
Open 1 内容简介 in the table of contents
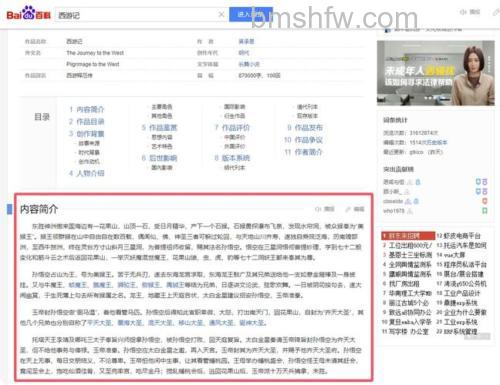click(x=87, y=109)
